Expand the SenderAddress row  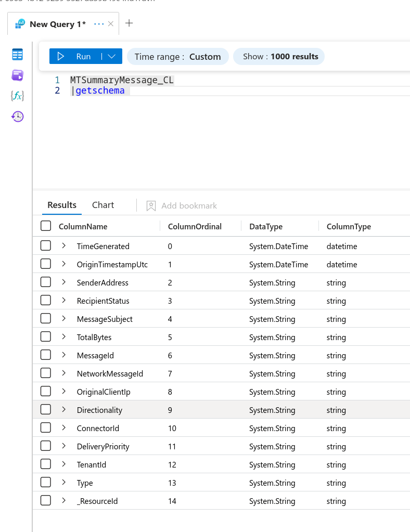click(64, 282)
